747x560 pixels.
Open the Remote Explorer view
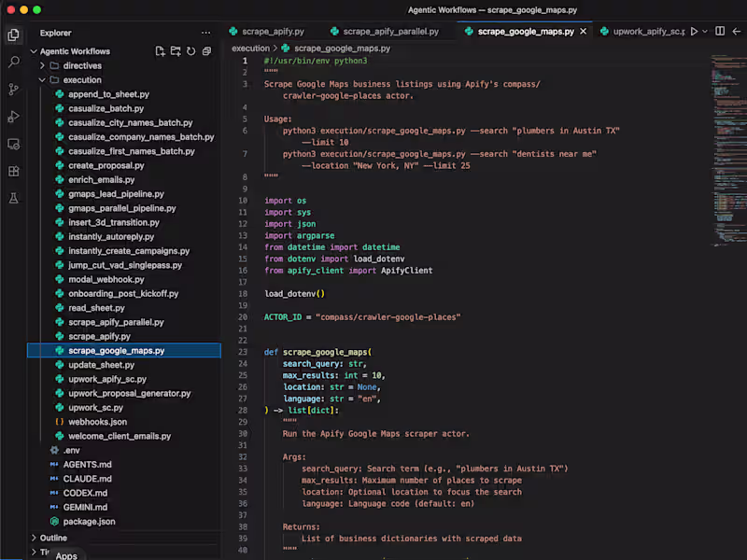coord(14,144)
